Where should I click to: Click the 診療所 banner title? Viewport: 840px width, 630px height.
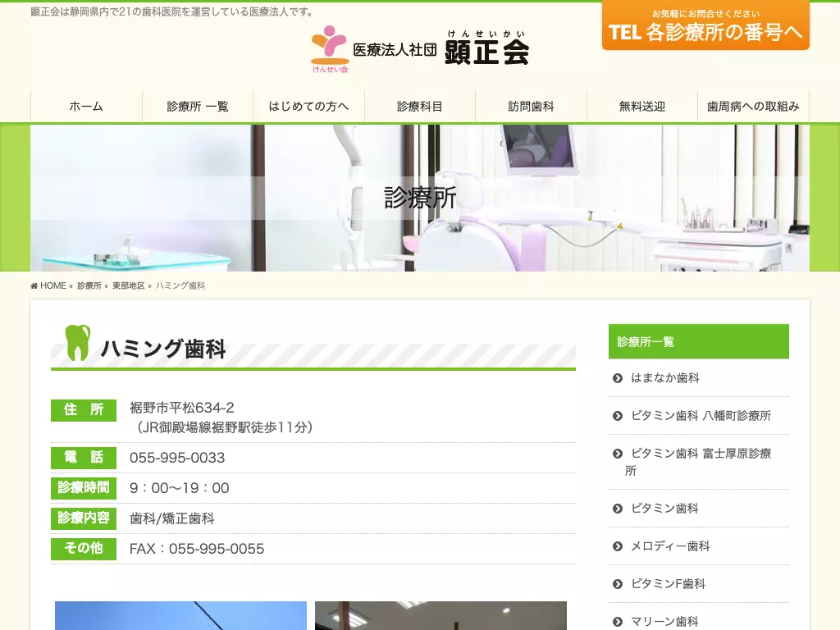[x=420, y=198]
